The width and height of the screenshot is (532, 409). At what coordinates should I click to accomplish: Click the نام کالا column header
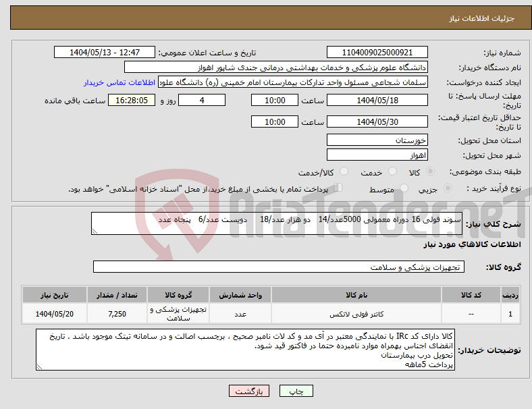[x=356, y=295]
